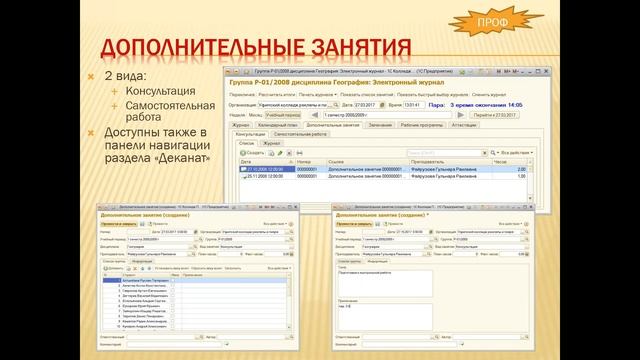Tick attendance checkbox for student number 2

173,286
